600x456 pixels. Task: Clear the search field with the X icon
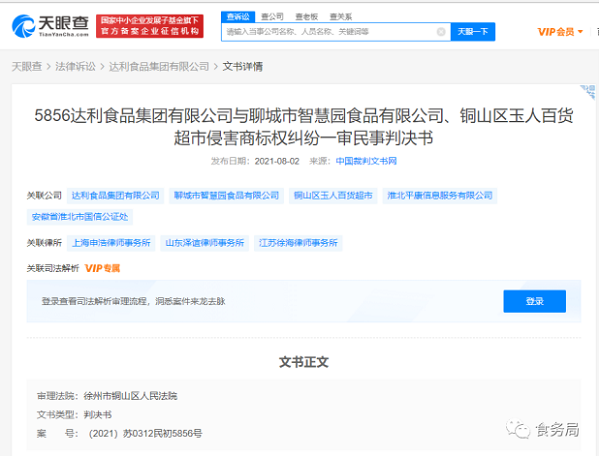click(x=441, y=32)
